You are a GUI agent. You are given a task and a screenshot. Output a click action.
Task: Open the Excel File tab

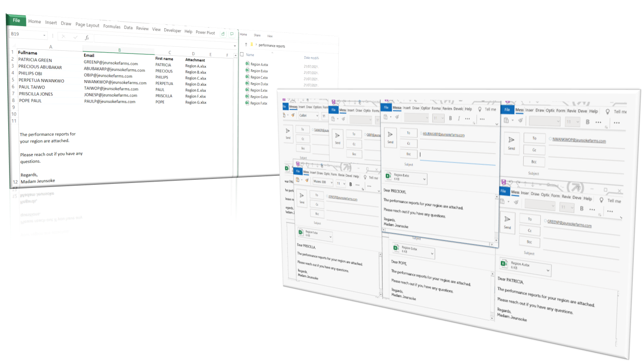coord(16,20)
